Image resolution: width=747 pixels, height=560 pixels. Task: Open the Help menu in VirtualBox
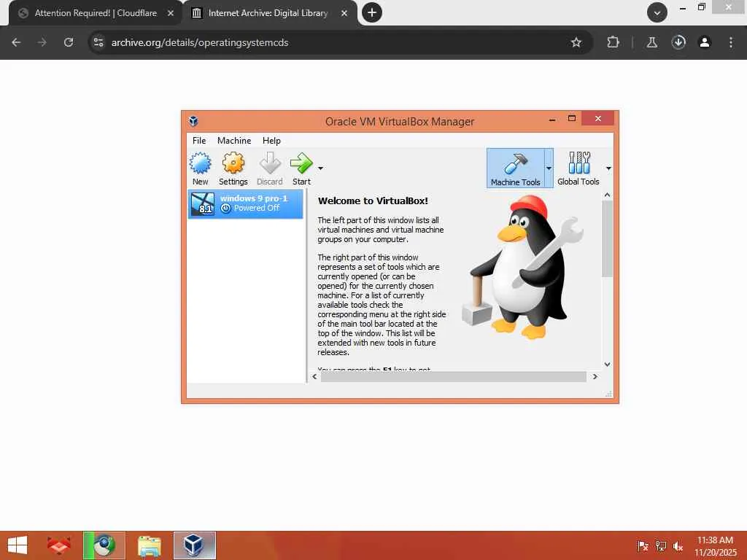pyautogui.click(x=271, y=141)
